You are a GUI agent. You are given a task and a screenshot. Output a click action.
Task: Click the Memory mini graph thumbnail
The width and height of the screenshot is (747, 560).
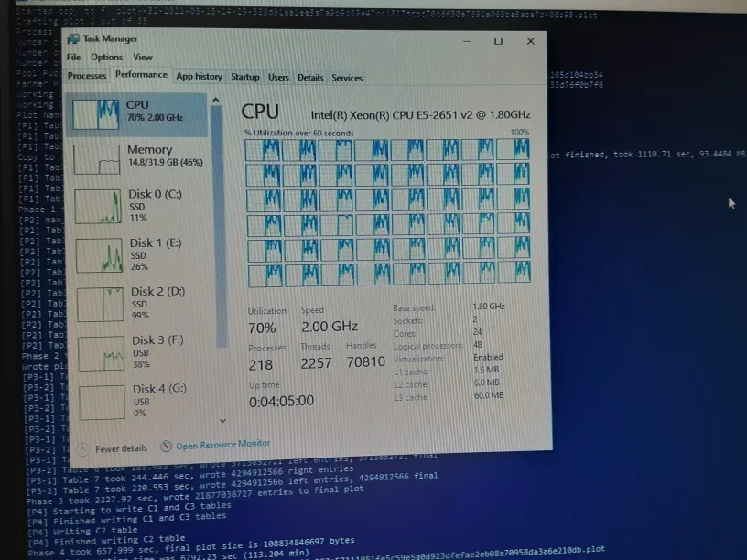click(x=97, y=159)
